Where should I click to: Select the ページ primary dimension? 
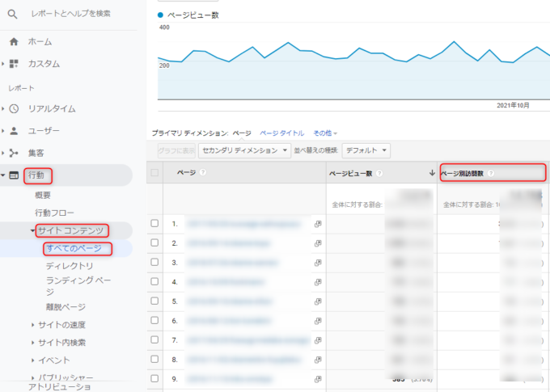[242, 133]
